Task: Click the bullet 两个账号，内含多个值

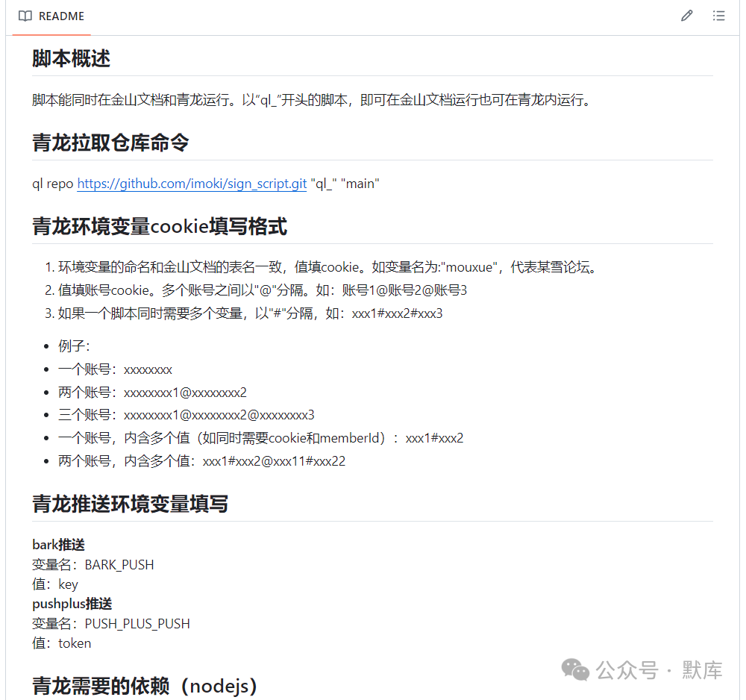Action: [201, 461]
